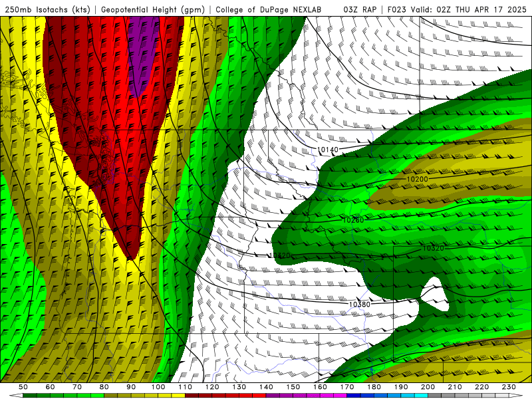Click the 90 label on the color scale

pyautogui.click(x=131, y=387)
